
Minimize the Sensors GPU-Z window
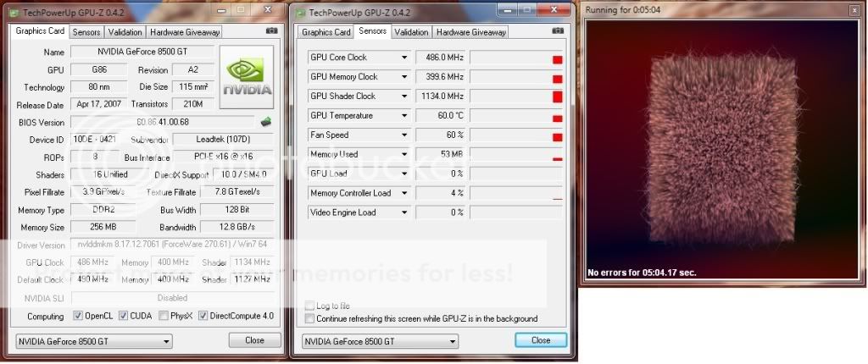[505, 9]
